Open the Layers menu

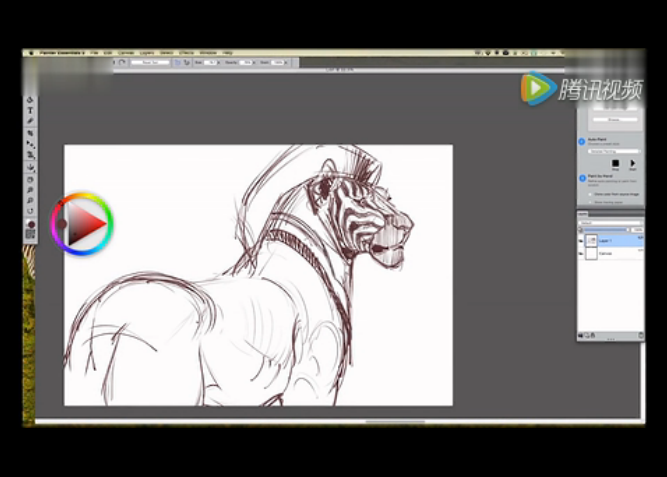pyautogui.click(x=147, y=53)
